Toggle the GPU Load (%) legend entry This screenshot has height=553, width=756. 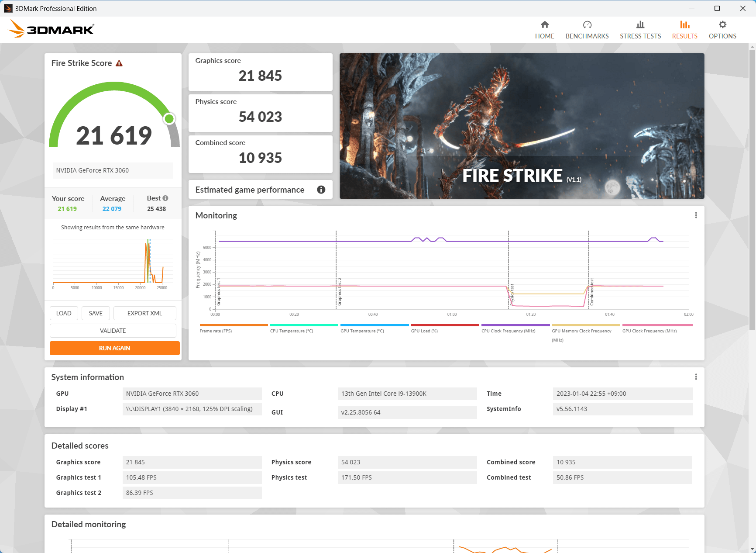(445, 328)
